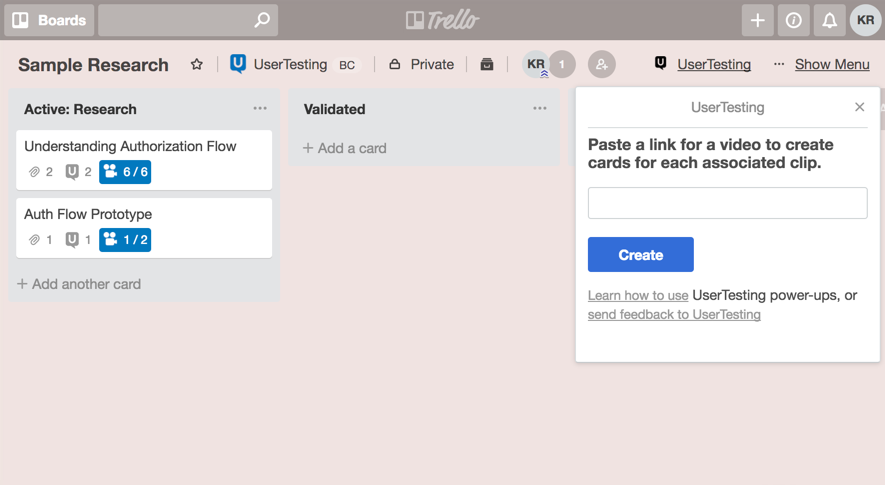Open the information icon in header
This screenshot has height=485, width=885.
tap(794, 20)
